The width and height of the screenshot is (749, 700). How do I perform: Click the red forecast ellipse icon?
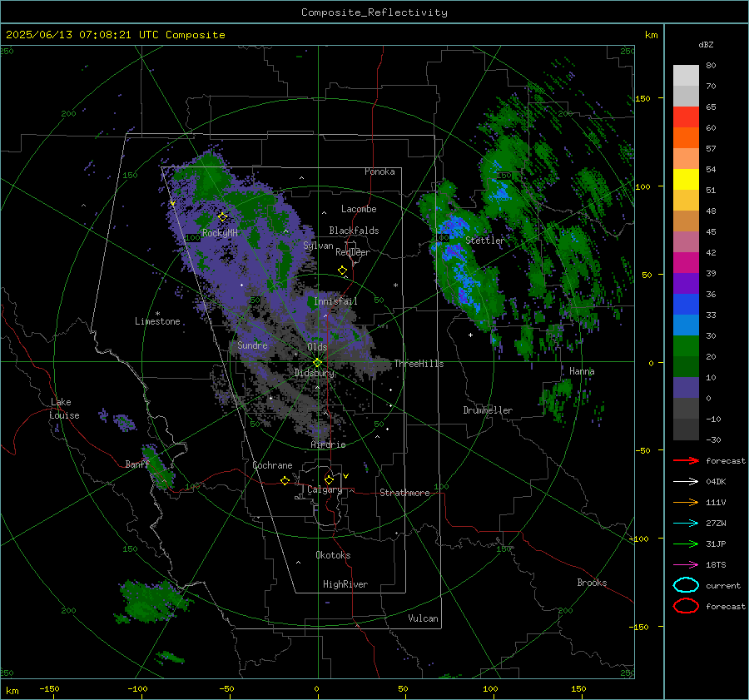pos(686,606)
